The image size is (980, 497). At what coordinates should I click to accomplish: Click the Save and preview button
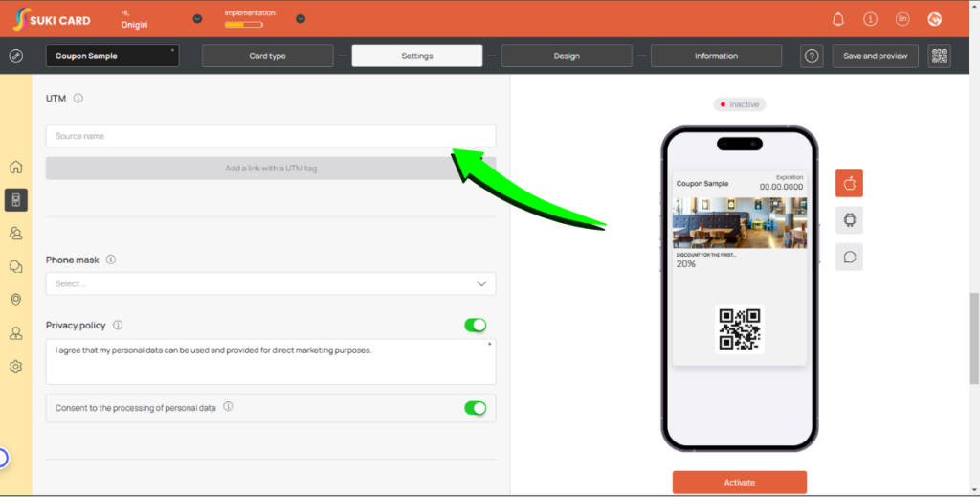[x=875, y=56]
